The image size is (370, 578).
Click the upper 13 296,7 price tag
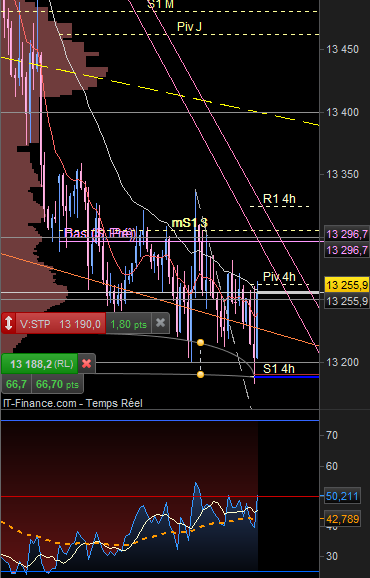(347, 234)
